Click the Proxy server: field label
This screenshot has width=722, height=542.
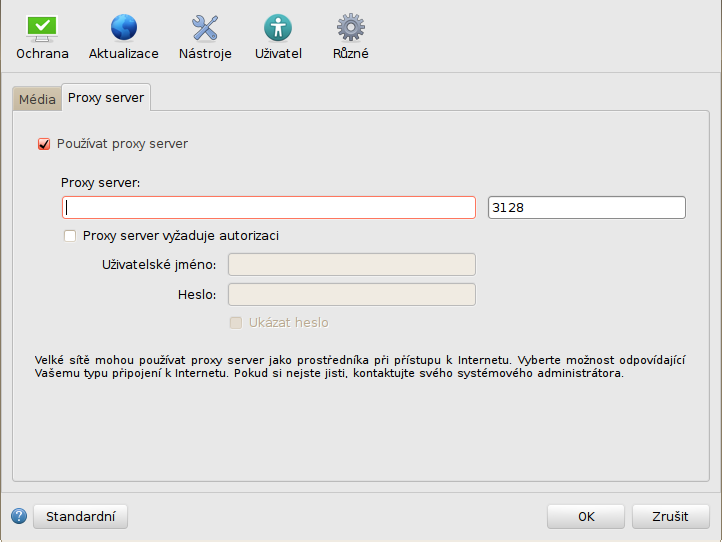click(100, 183)
